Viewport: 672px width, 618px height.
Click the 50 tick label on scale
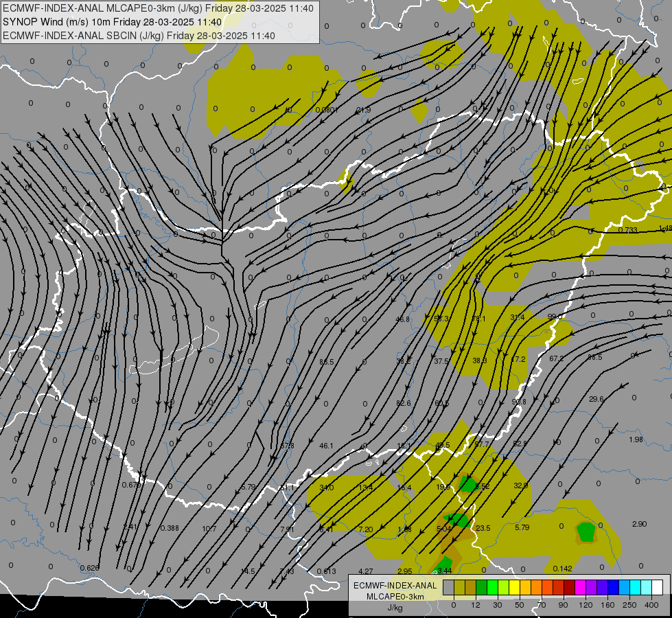coord(520,605)
